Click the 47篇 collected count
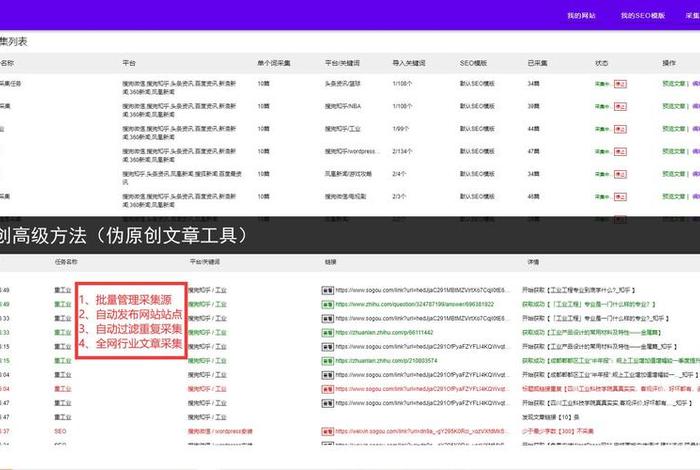Screen dimensions: 700x470 (x=533, y=151)
